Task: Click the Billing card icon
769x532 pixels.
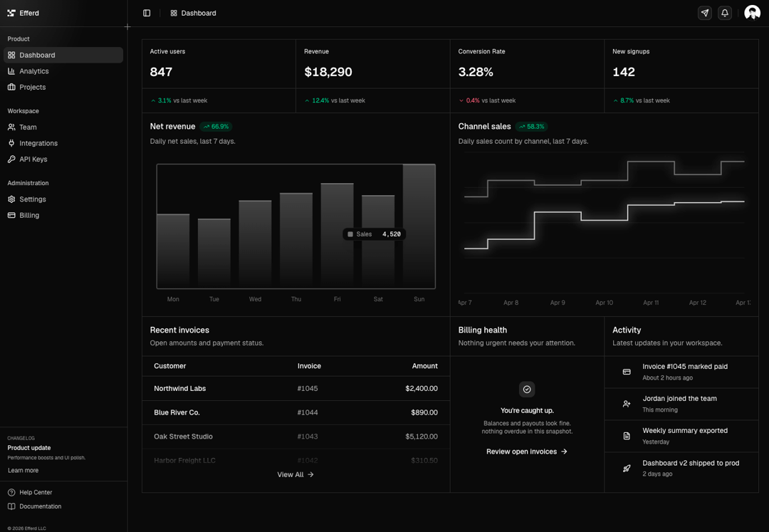Action: click(11, 215)
